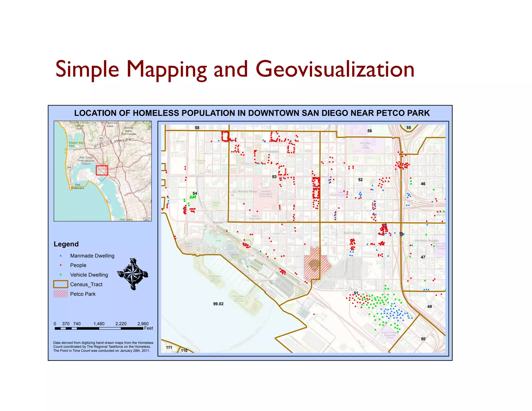
Task: Click the 'Core-Columbia' map label
Action: (x=268, y=151)
